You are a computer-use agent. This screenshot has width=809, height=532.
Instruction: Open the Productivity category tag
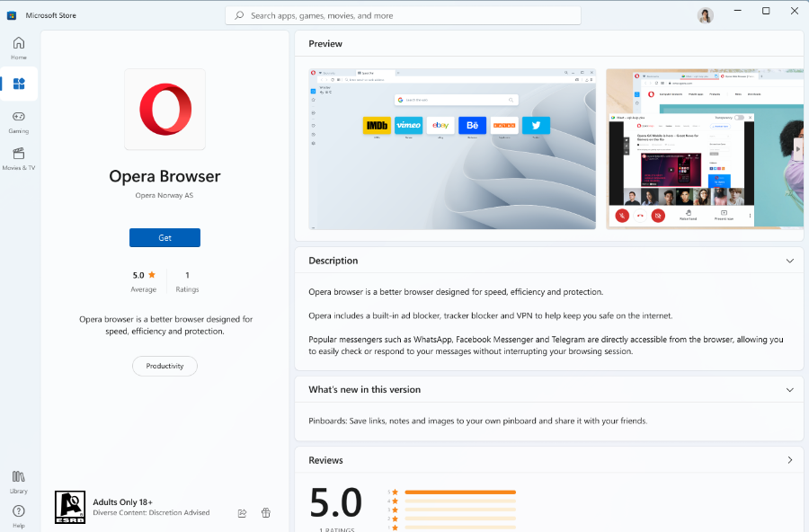tap(164, 366)
